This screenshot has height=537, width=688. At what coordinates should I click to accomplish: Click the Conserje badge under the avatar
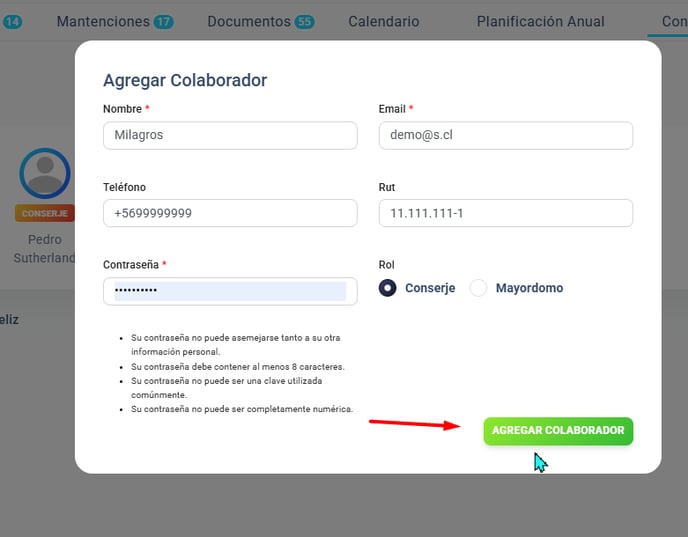pos(45,213)
